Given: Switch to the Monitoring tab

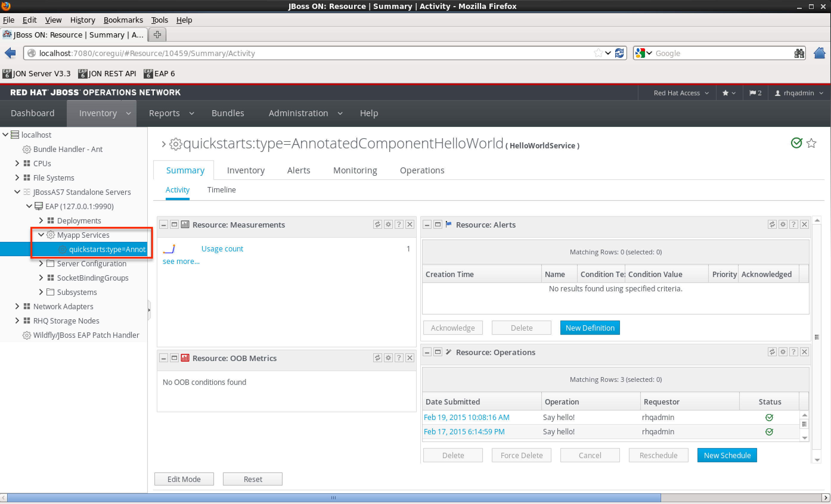Looking at the screenshot, I should coord(355,170).
